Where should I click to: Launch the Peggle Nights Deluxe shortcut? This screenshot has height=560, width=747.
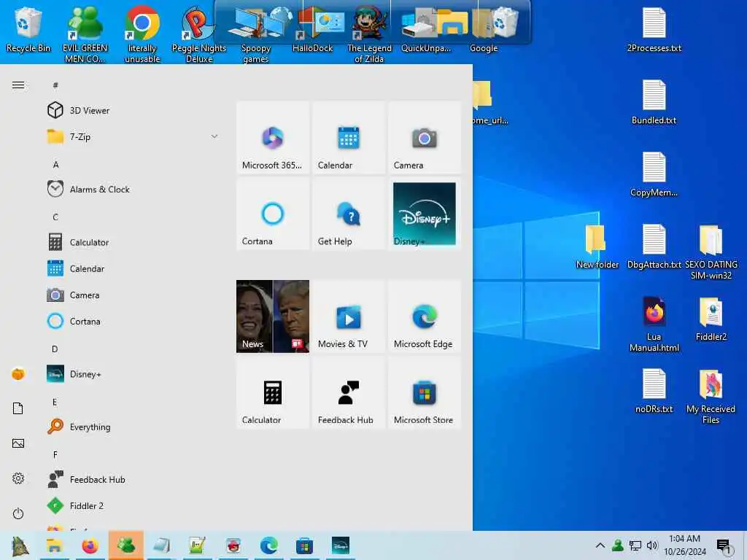198,34
